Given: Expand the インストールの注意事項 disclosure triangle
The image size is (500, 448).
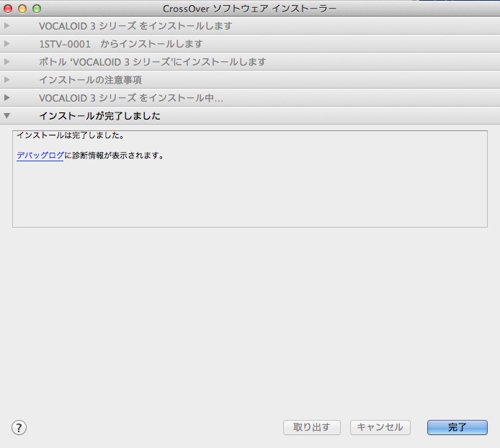Looking at the screenshot, I should pyautogui.click(x=6, y=79).
